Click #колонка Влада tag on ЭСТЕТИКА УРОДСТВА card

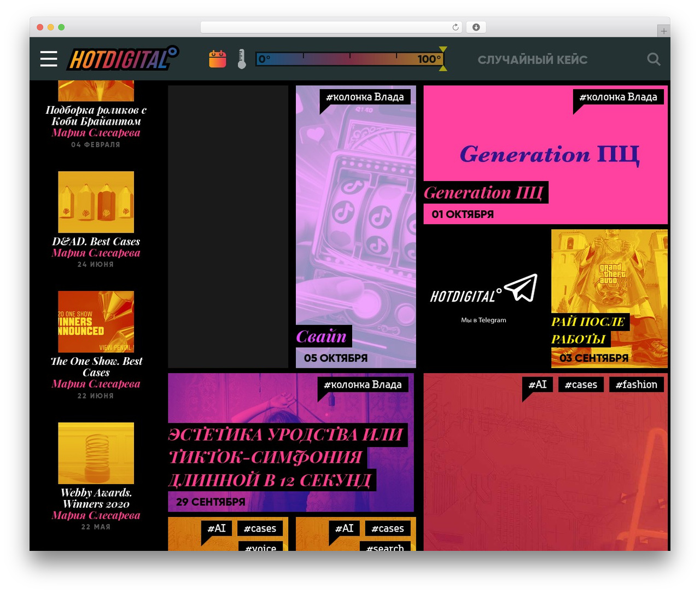(363, 385)
